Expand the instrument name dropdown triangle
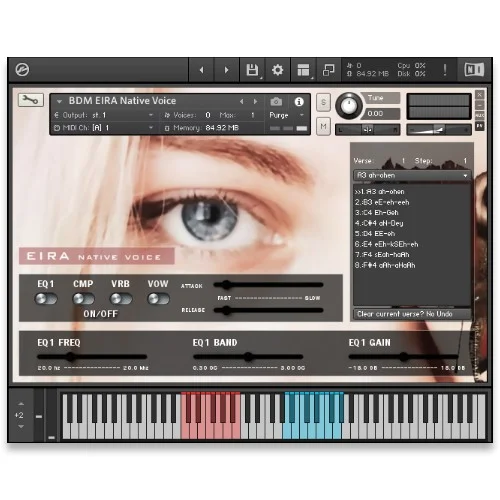The height and width of the screenshot is (500, 500). click(59, 101)
